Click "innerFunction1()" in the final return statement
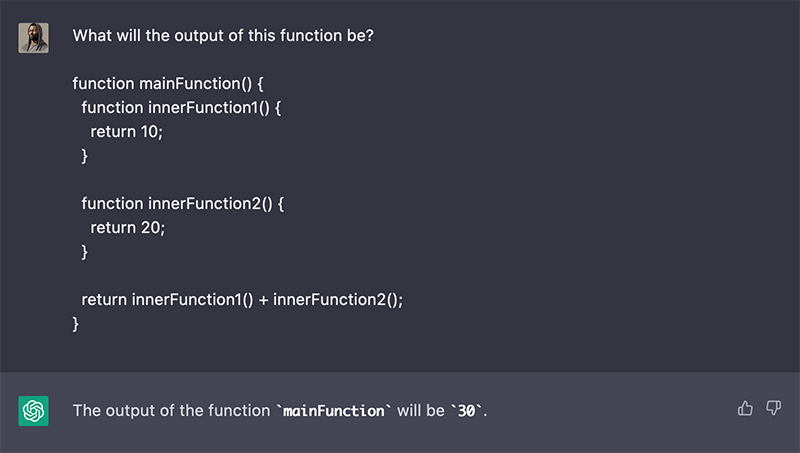This screenshot has width=800, height=453. (192, 299)
